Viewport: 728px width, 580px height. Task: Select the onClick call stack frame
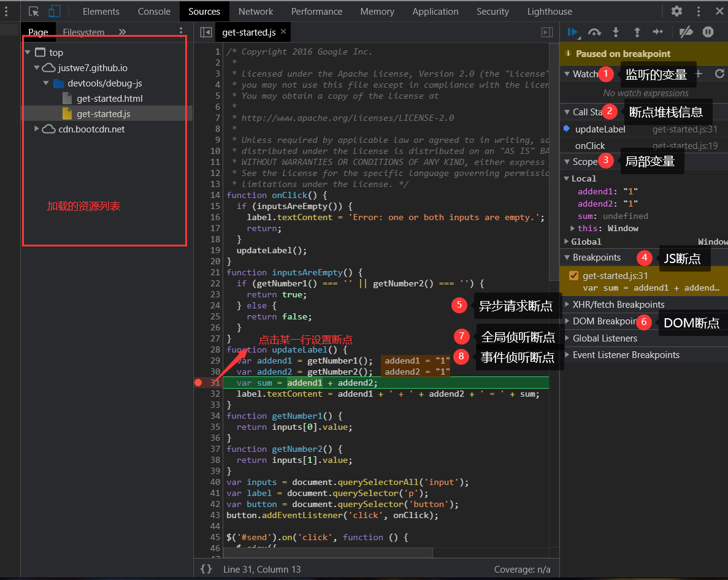644,146
